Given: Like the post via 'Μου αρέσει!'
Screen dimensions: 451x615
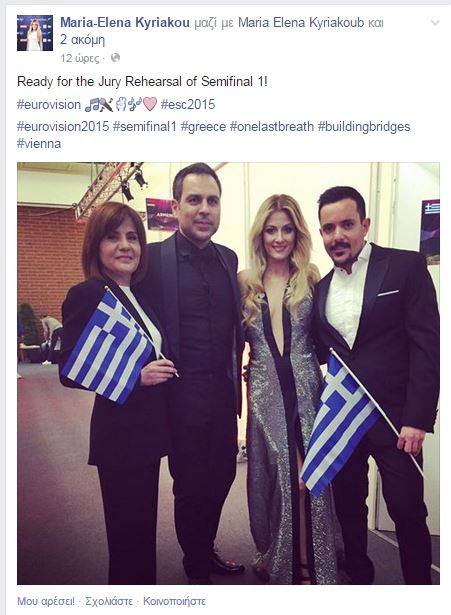Looking at the screenshot, I should pos(45,601).
